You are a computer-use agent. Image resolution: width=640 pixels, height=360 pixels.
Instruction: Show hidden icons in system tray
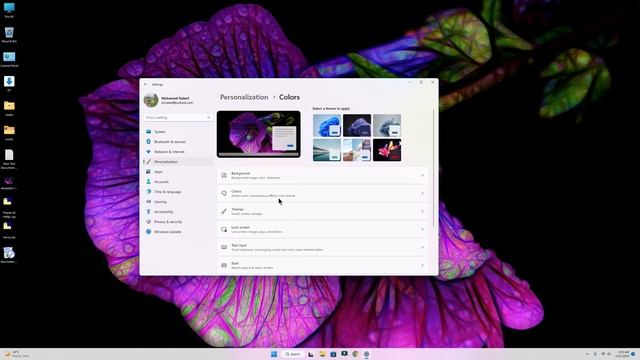[x=587, y=354]
